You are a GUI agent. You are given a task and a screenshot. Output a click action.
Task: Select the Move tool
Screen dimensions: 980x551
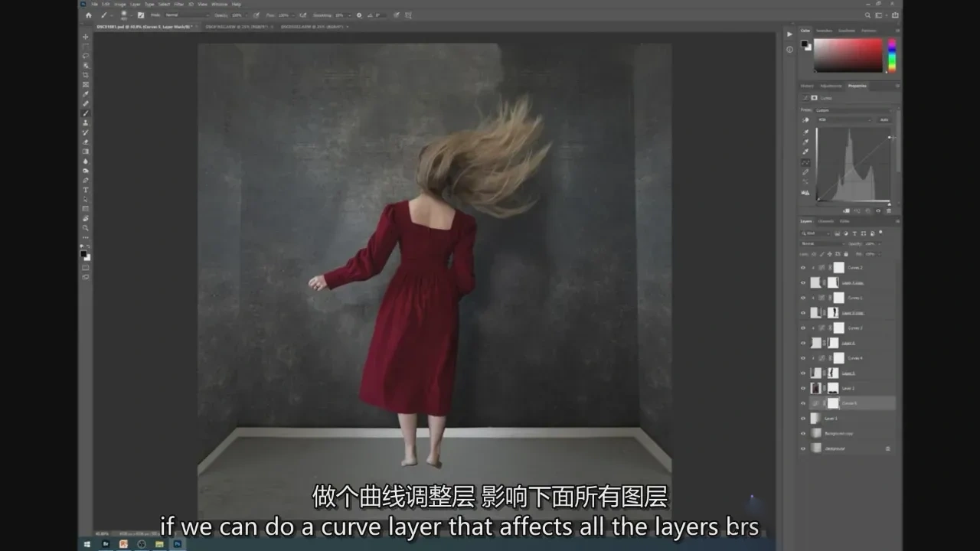[85, 37]
